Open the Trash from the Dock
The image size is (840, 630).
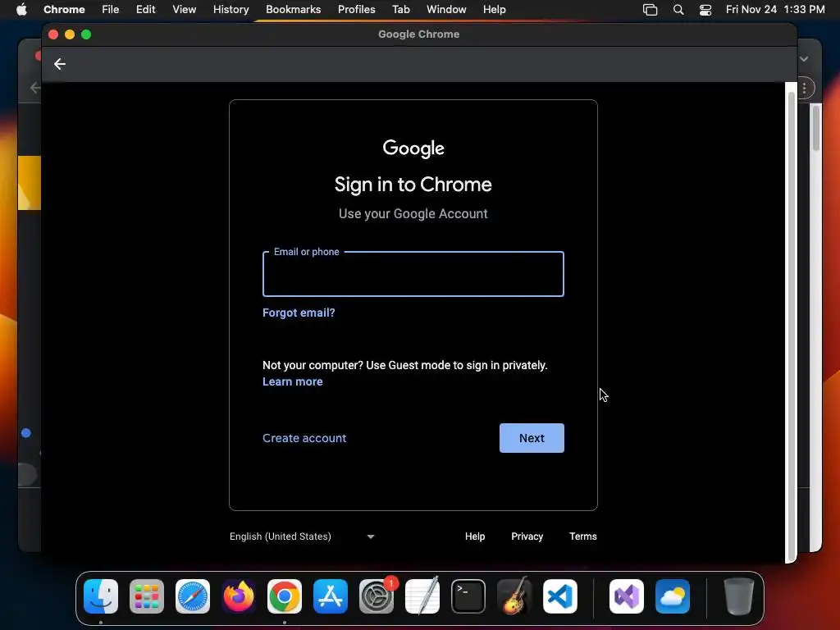[739, 596]
